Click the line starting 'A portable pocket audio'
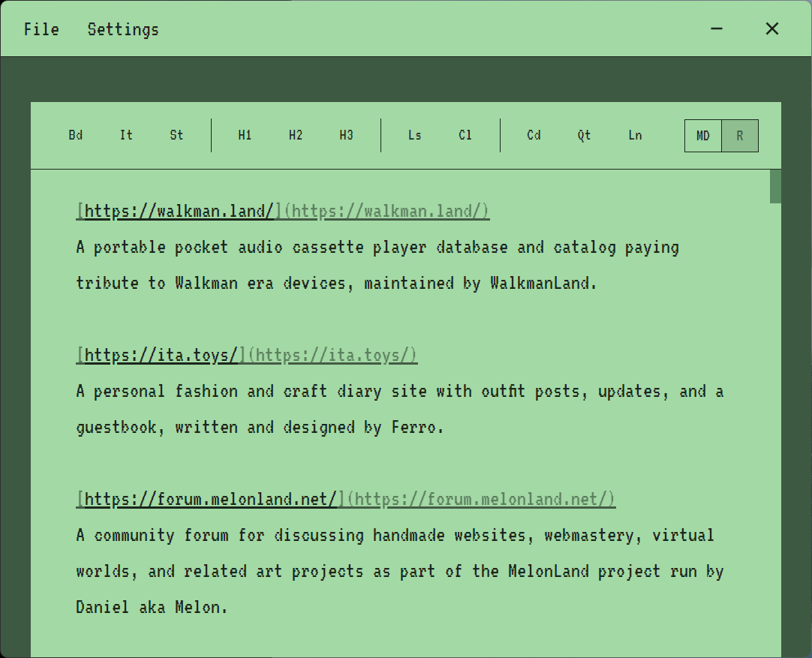The height and width of the screenshot is (658, 812). click(x=377, y=248)
